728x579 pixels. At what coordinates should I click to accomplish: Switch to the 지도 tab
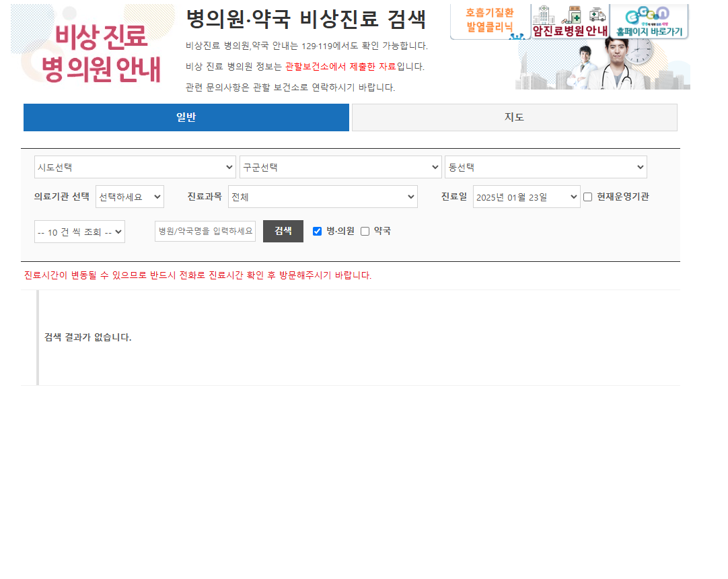click(x=515, y=118)
